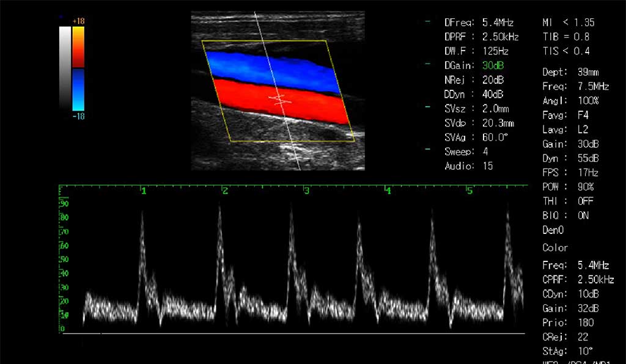Click the +18 velocity label above the color bar
The image size is (626, 364).
(x=78, y=21)
